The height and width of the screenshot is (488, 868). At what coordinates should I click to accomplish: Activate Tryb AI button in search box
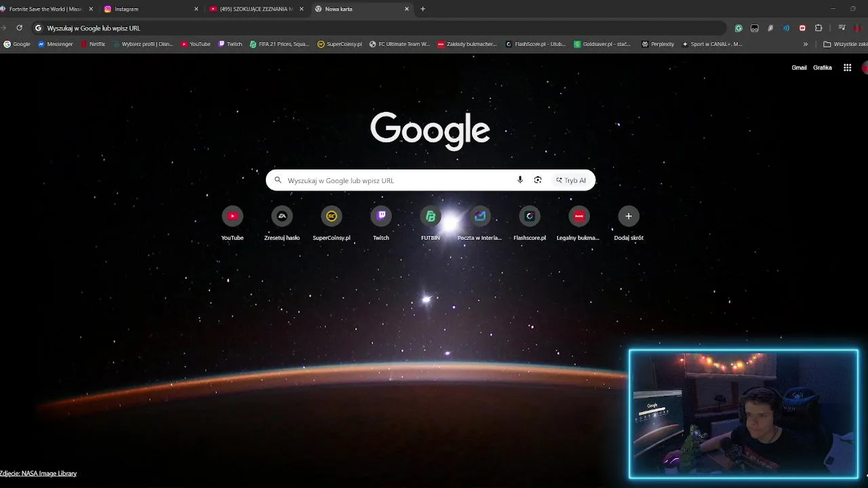point(571,180)
